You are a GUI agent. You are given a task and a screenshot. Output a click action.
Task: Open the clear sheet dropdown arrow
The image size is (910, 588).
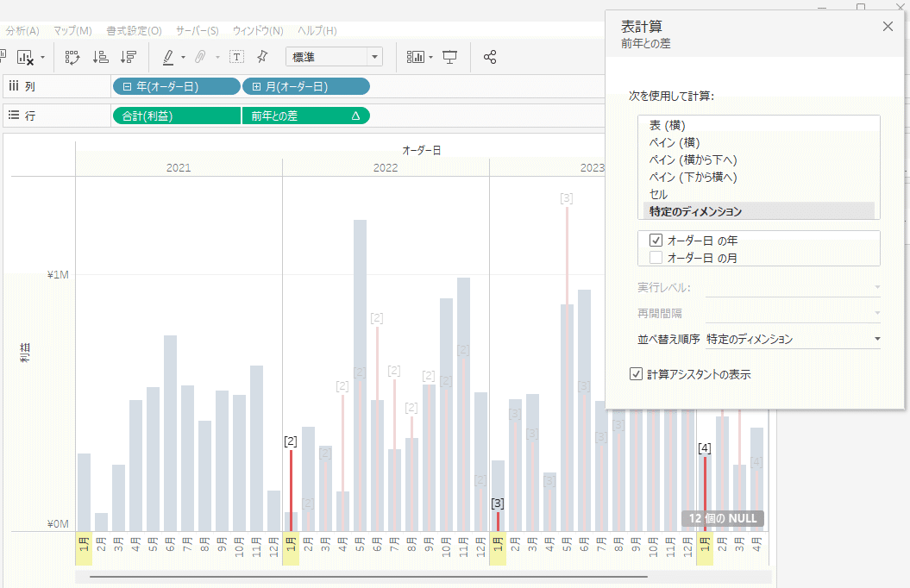coord(42,58)
